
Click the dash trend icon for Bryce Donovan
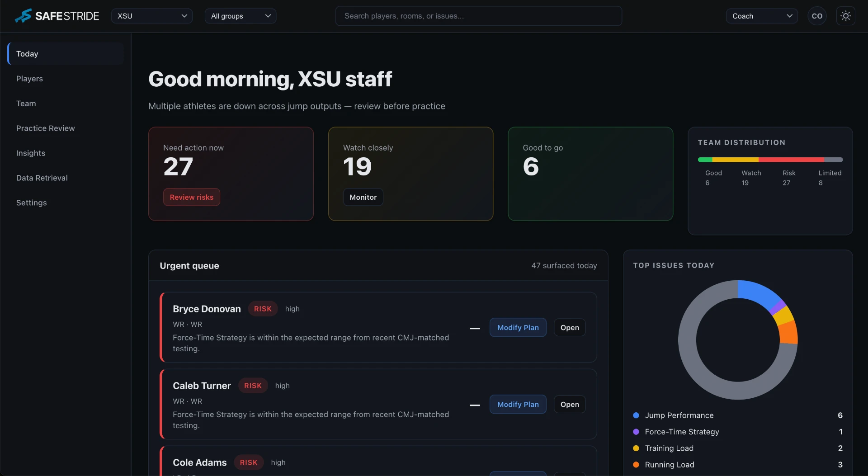[x=475, y=328]
